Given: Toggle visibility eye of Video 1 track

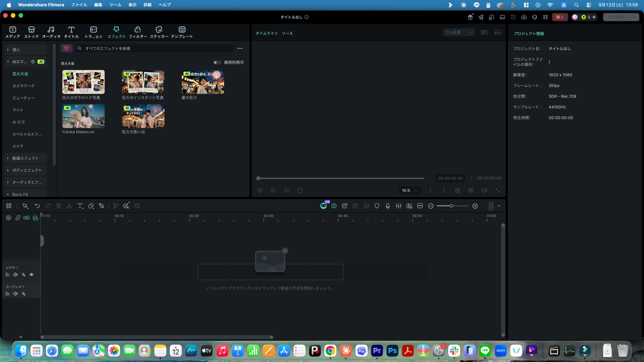Looking at the screenshot, I should tap(31, 275).
